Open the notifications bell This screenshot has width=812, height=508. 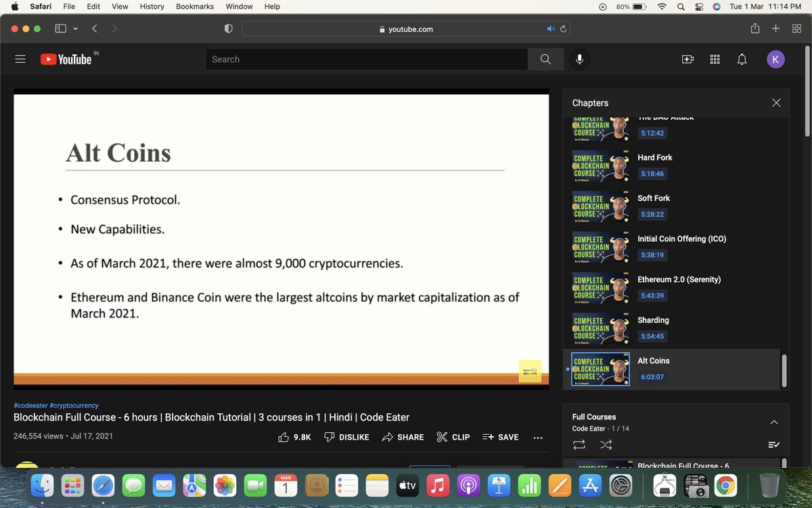click(x=742, y=60)
